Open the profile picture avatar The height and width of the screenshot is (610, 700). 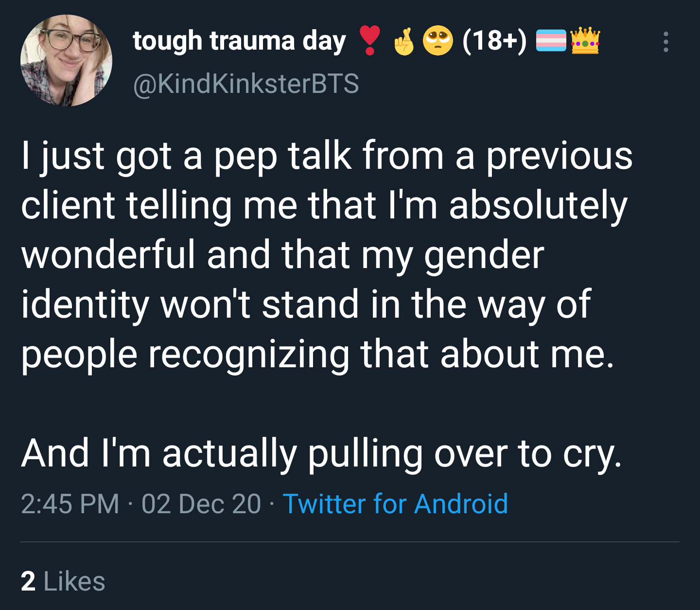tap(66, 60)
